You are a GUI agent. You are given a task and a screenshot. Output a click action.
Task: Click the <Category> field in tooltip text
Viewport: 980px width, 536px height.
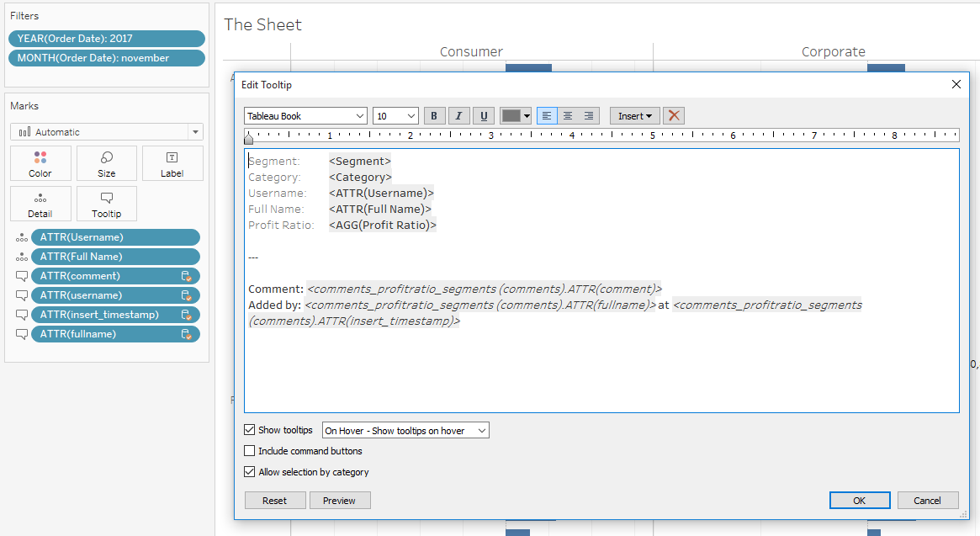[360, 177]
